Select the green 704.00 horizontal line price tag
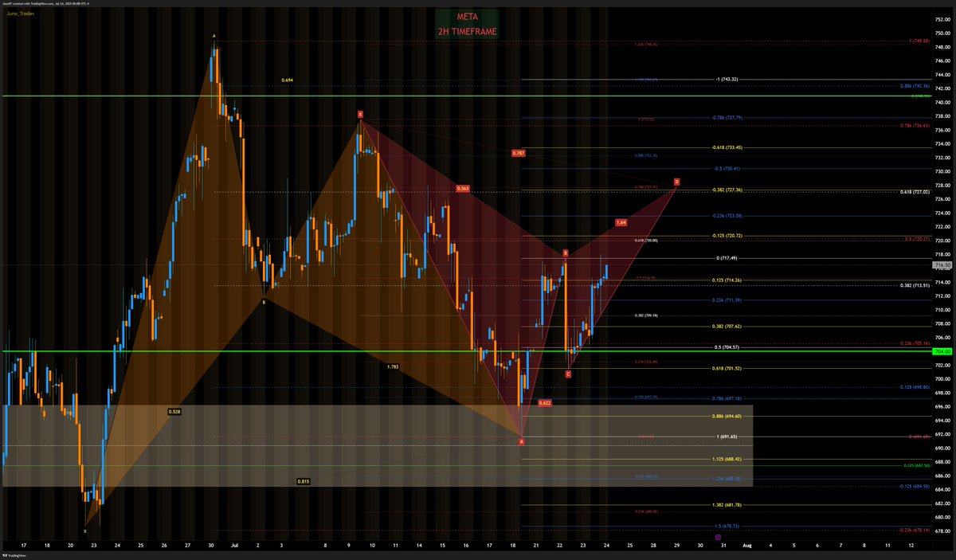The height and width of the screenshot is (560, 956). click(941, 350)
